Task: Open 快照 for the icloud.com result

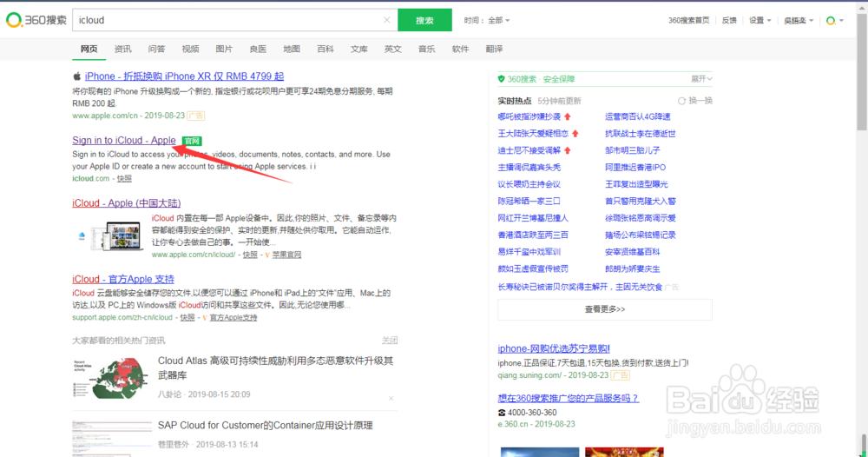Action: click(x=124, y=178)
